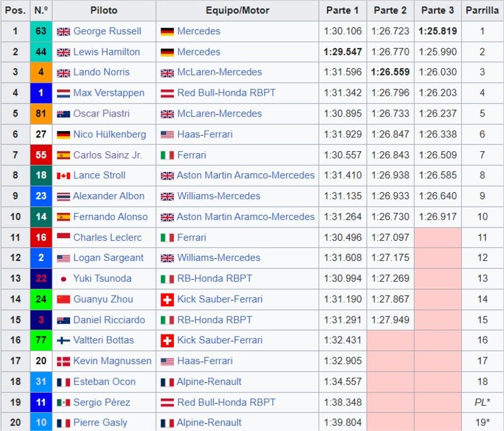This screenshot has height=431, width=504.
Task: Follow the Guanyu Zhou link
Action: point(103,299)
